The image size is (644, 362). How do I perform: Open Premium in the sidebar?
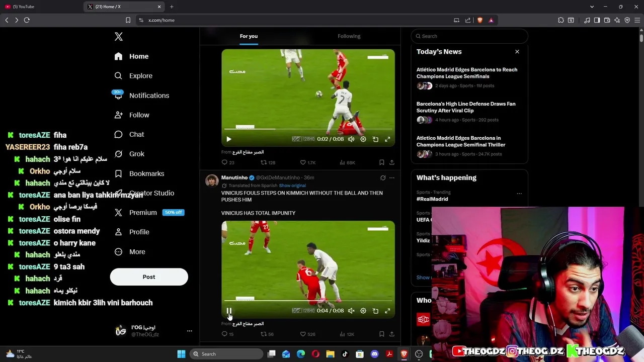coord(149,213)
